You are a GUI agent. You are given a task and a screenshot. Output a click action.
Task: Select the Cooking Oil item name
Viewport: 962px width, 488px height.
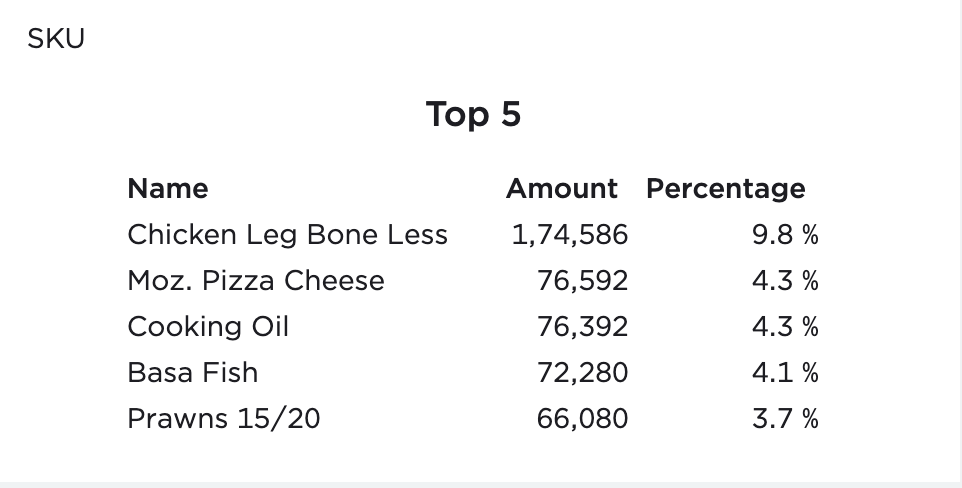tap(208, 327)
